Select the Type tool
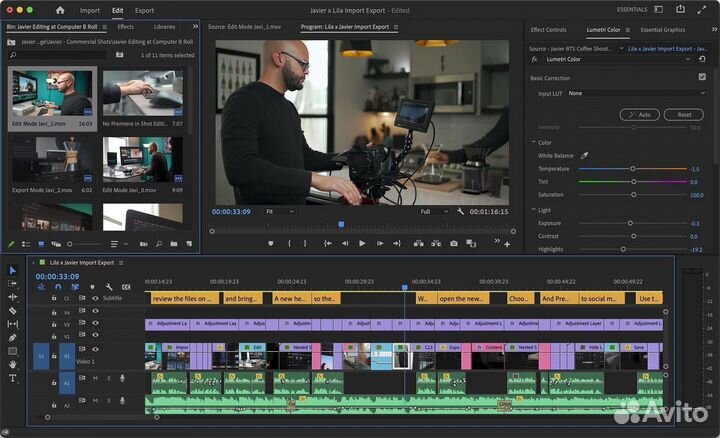This screenshot has width=720, height=438. (x=13, y=378)
